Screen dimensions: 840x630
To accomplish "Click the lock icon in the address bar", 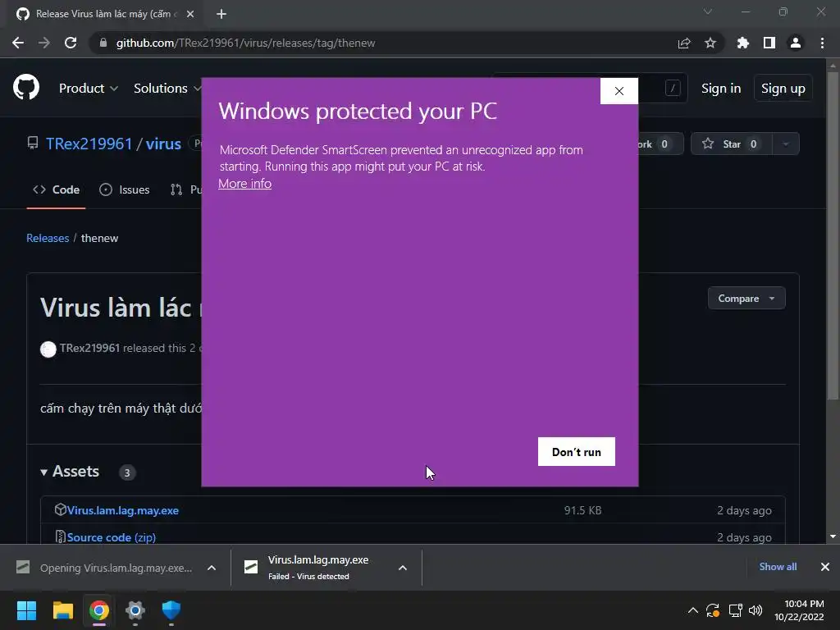I will (x=103, y=43).
